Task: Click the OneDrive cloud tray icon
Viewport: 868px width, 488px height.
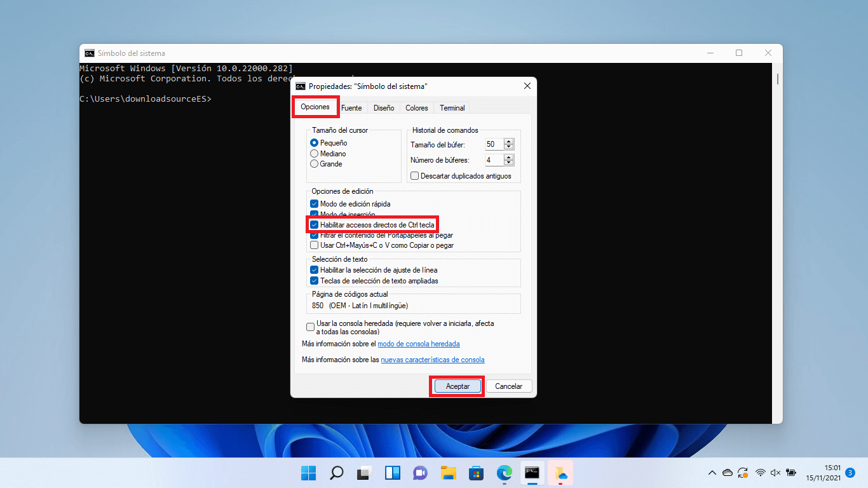Action: point(728,473)
